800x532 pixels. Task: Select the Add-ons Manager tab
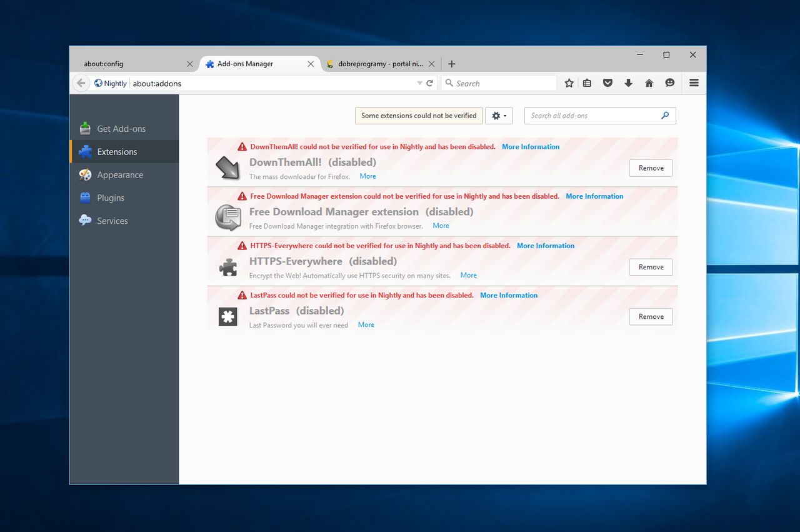[x=260, y=64]
